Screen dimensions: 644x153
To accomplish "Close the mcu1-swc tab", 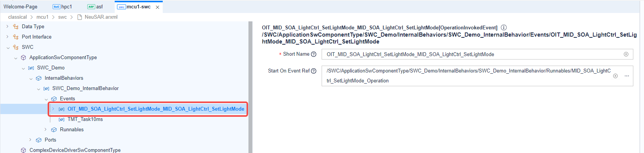I will [x=157, y=7].
